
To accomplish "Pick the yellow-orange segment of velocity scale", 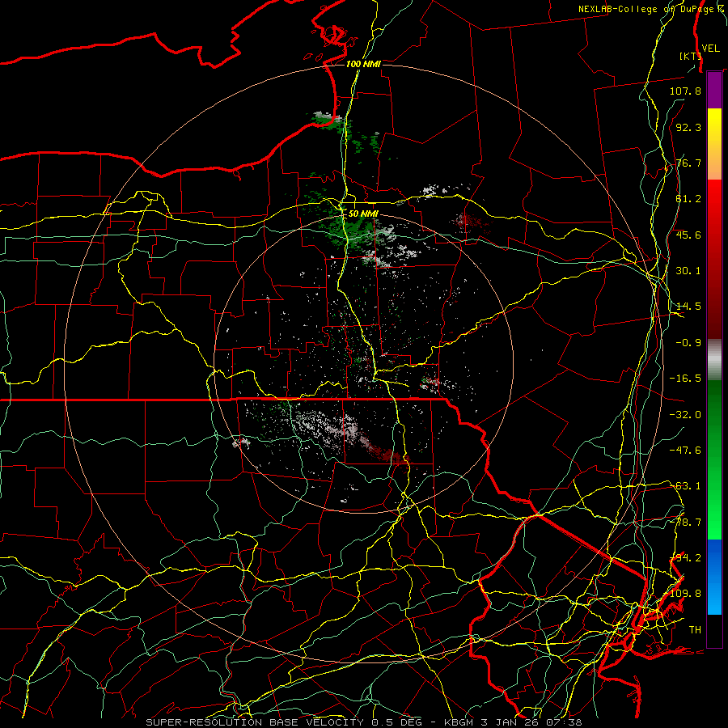I will tap(714, 144).
